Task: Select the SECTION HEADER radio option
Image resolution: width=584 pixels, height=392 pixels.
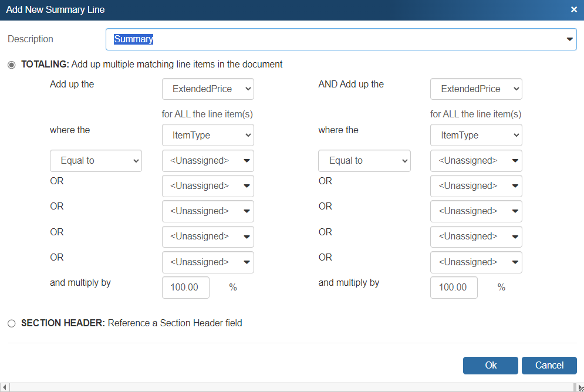Action: click(12, 323)
